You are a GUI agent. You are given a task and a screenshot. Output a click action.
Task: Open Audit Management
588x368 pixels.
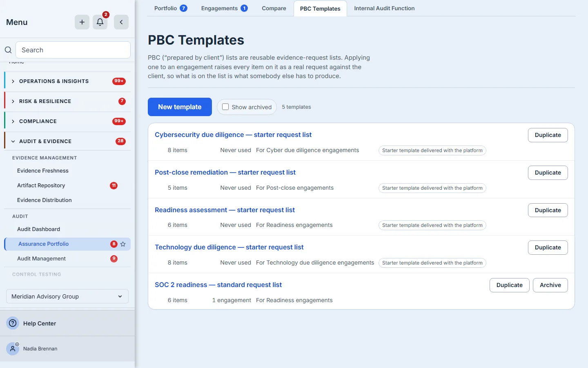point(42,258)
